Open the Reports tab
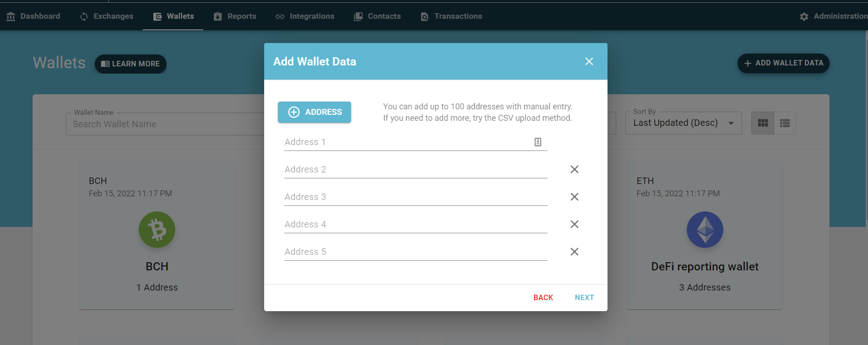This screenshot has height=345, width=868. click(x=235, y=16)
